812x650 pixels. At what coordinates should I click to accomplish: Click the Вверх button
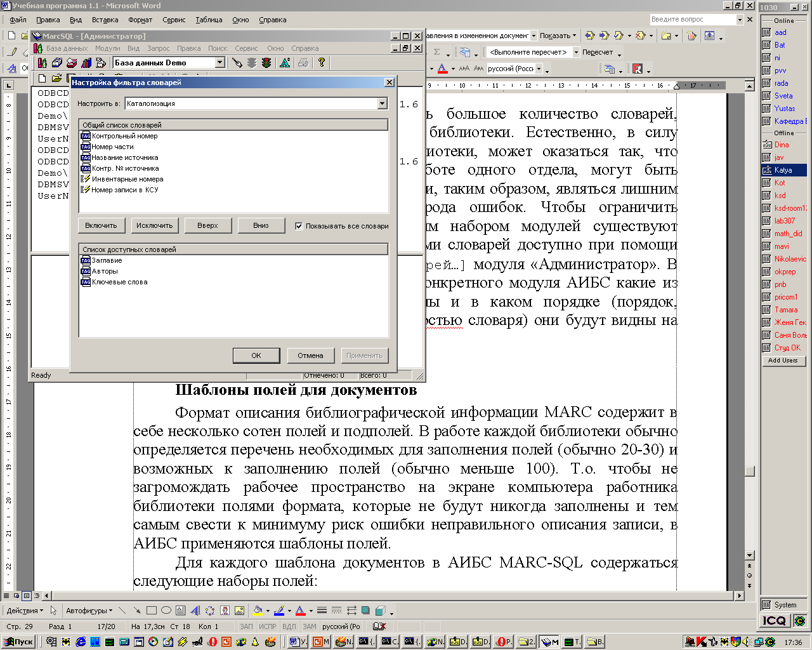pos(207,225)
